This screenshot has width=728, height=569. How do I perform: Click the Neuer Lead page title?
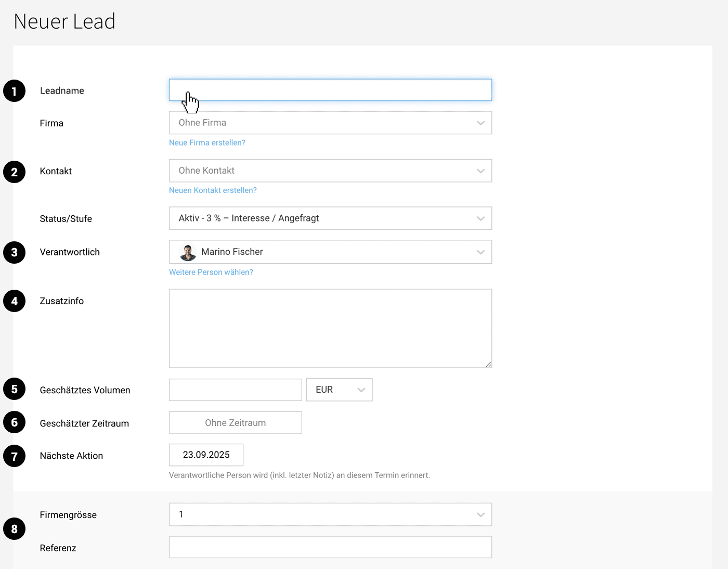[64, 21]
